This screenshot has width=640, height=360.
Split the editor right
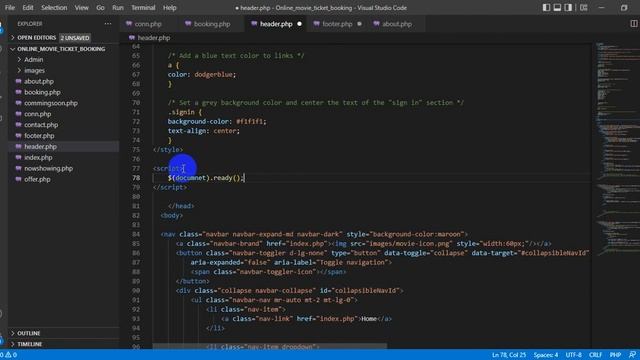634,24
